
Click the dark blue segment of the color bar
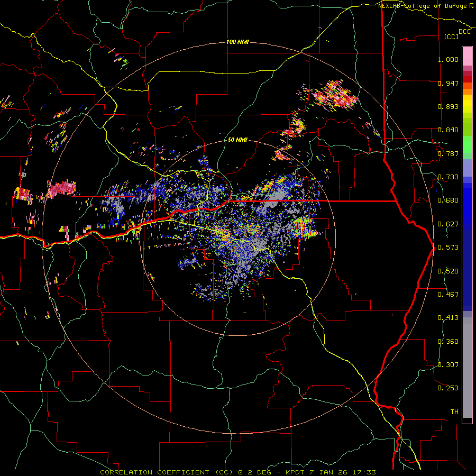[x=467, y=270]
